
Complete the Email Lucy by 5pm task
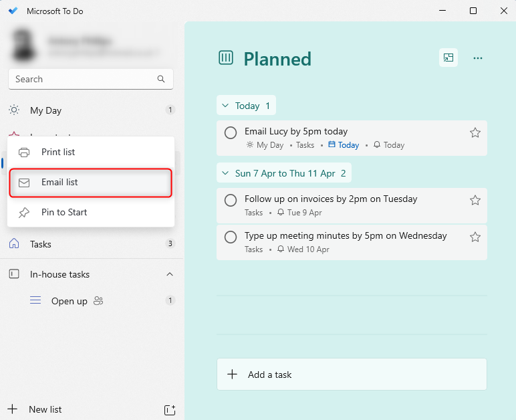(231, 132)
